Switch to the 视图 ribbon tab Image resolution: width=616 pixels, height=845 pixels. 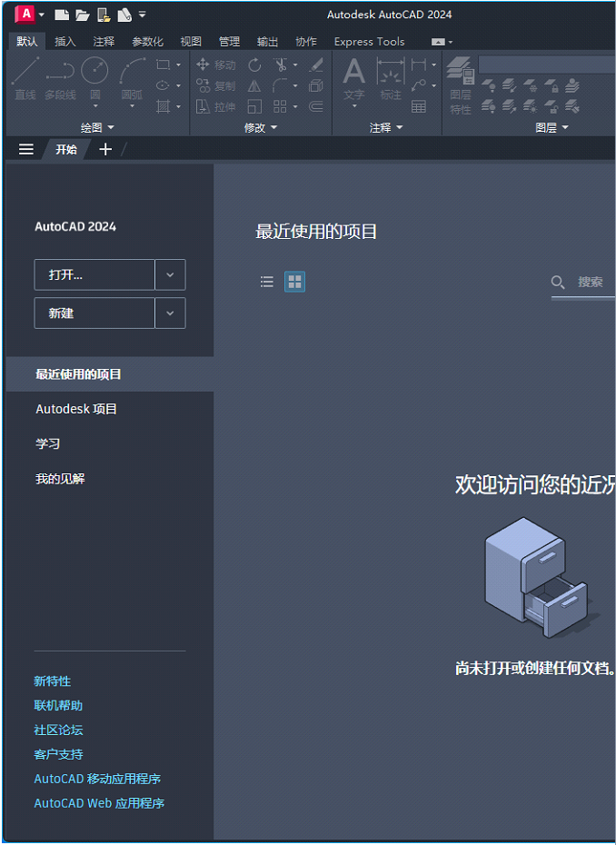(191, 42)
